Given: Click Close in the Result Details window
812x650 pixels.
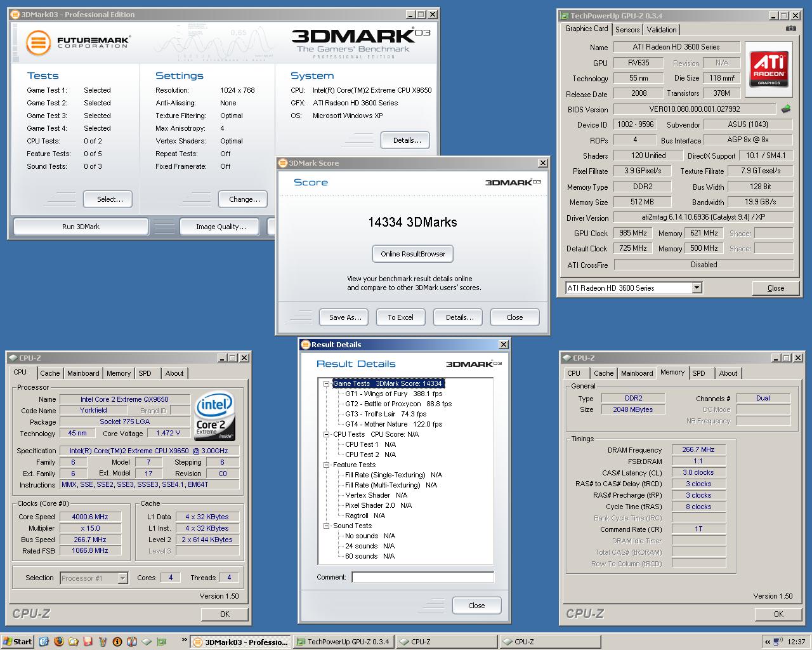Looking at the screenshot, I should 476,606.
